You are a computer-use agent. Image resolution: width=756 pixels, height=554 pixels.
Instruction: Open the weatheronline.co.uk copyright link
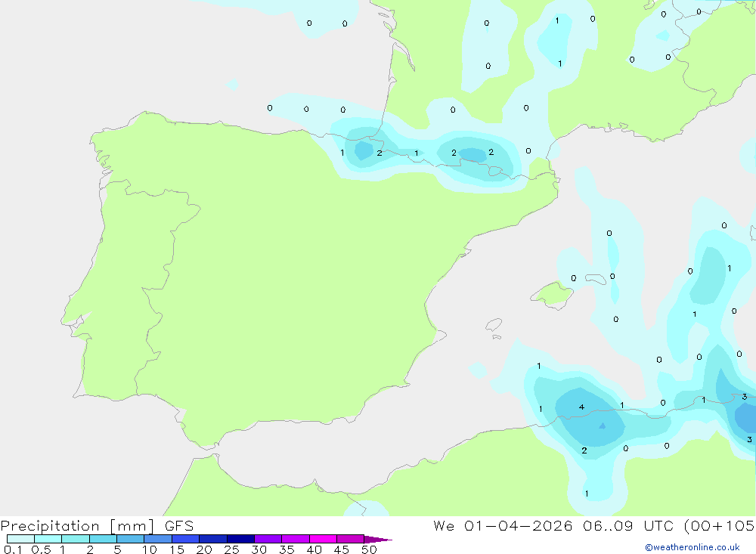point(692,547)
